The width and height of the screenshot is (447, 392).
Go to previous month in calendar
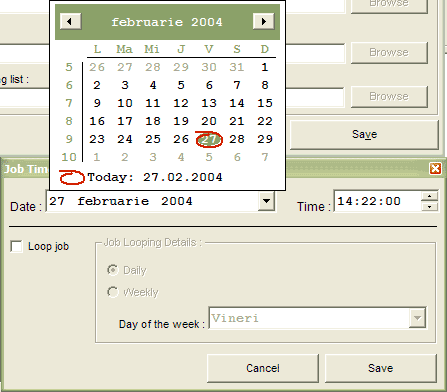point(71,22)
